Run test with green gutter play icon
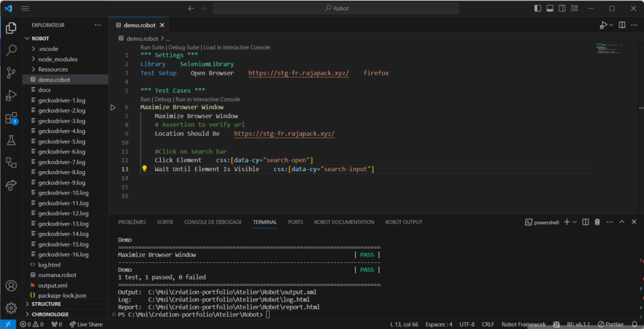The image size is (644, 329). 113,108
